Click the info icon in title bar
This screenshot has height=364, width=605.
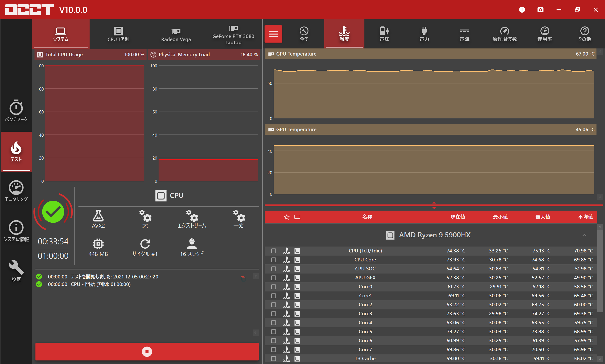coord(522,9)
